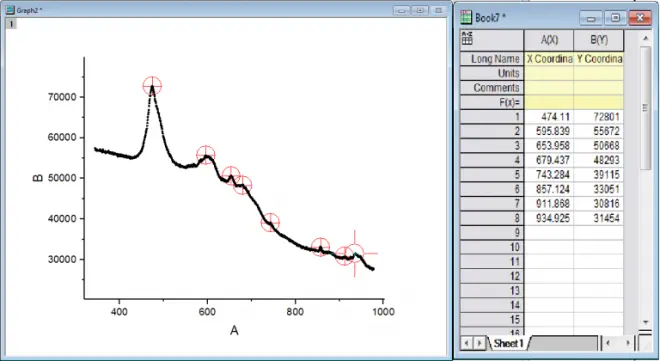The image size is (660, 361).
Task: Click the Graph2 window icon
Action: 10,10
